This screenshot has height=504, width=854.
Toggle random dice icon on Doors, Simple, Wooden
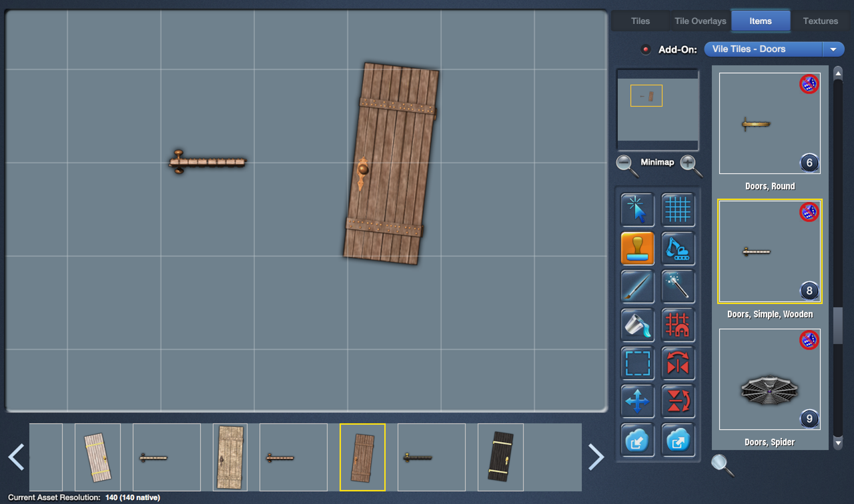point(809,212)
